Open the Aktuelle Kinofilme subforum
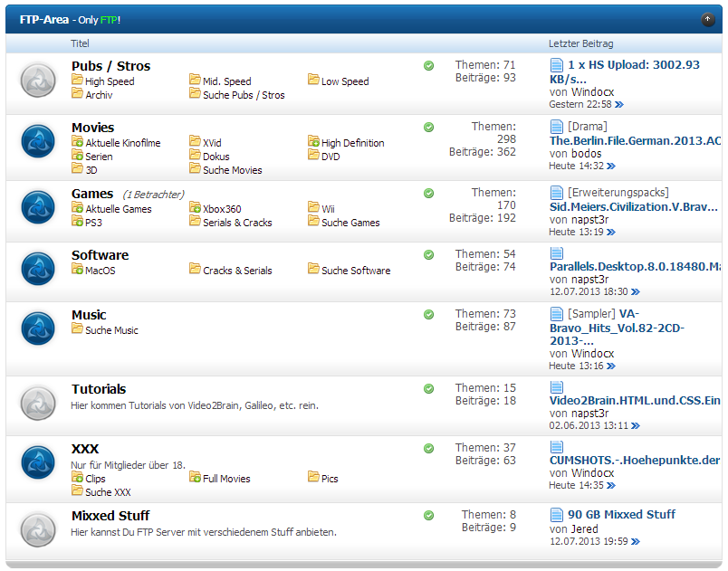Viewport: 728px width, 571px height. tap(122, 143)
